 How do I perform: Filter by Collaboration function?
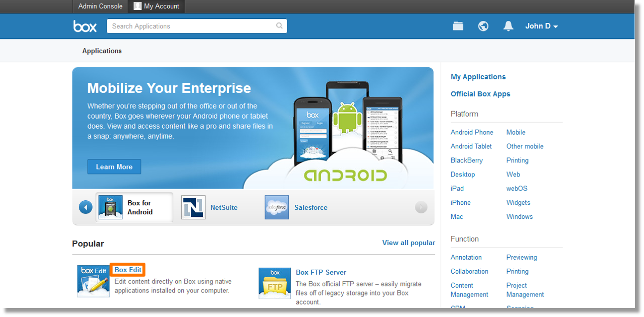(x=470, y=271)
